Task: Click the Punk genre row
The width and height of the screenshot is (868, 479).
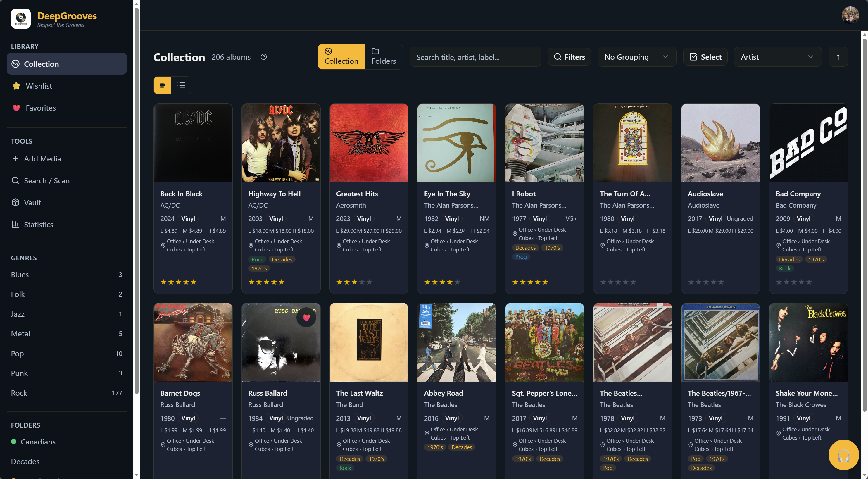Action: point(67,373)
